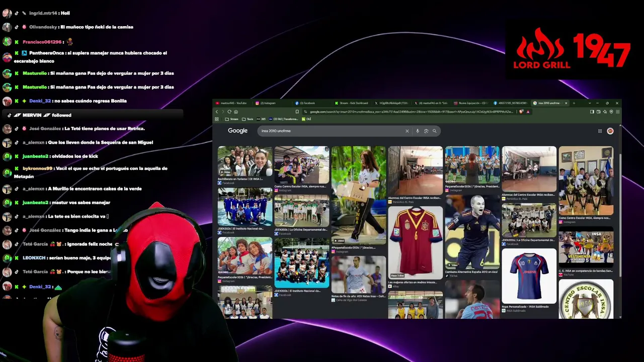Close the active Google search tab
The width and height of the screenshot is (644, 362).
566,103
